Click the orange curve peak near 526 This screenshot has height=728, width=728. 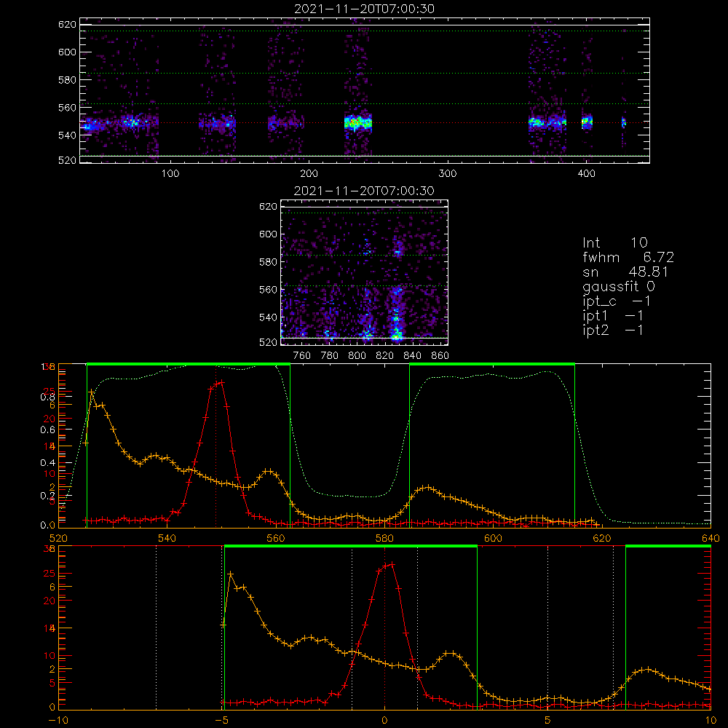(92, 393)
